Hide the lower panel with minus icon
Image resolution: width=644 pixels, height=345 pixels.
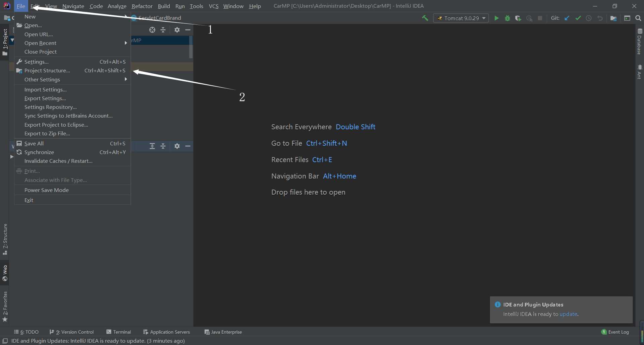(x=188, y=146)
